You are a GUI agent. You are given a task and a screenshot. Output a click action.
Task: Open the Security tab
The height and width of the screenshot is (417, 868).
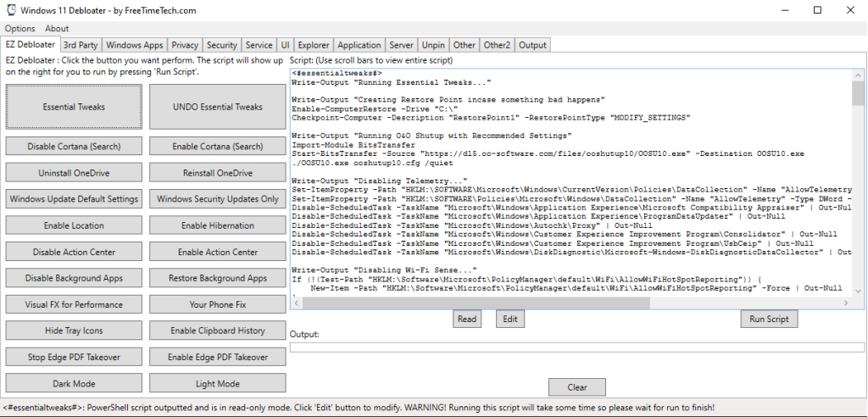(x=222, y=46)
